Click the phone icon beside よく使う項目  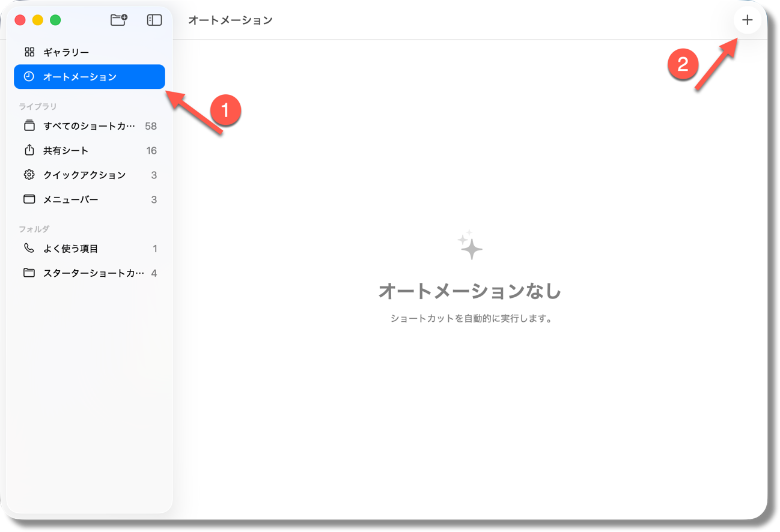(29, 248)
